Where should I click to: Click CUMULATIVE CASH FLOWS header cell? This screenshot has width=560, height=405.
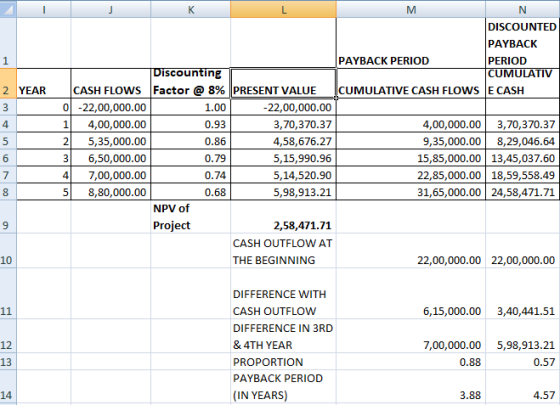click(411, 83)
